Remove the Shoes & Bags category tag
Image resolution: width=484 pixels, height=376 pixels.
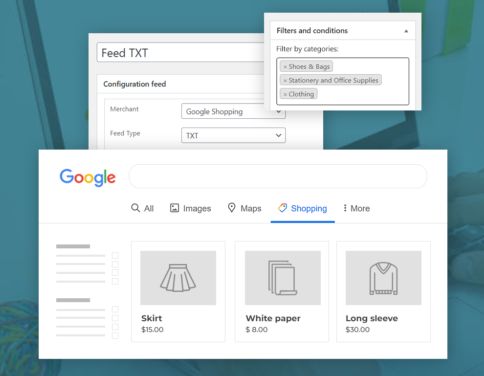(285, 67)
